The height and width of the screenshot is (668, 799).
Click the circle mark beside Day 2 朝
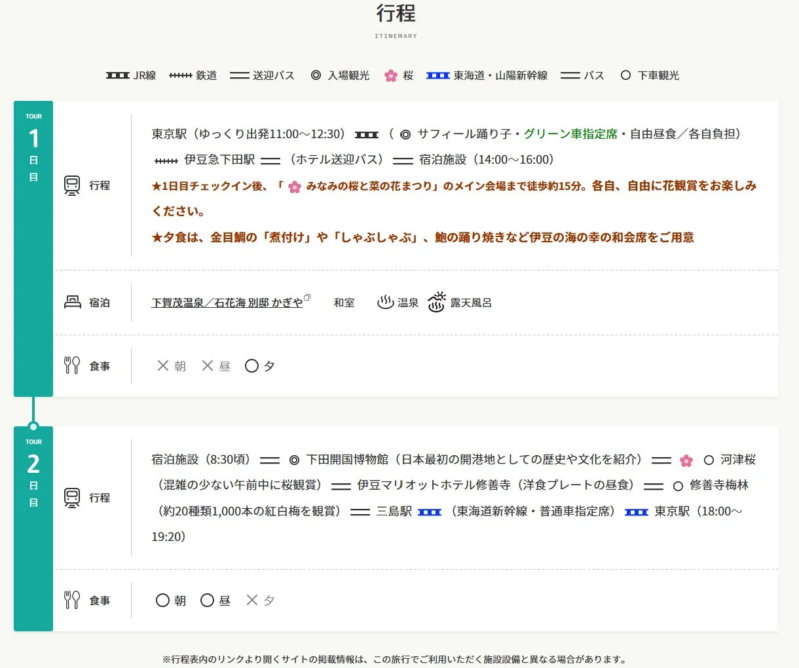point(163,600)
